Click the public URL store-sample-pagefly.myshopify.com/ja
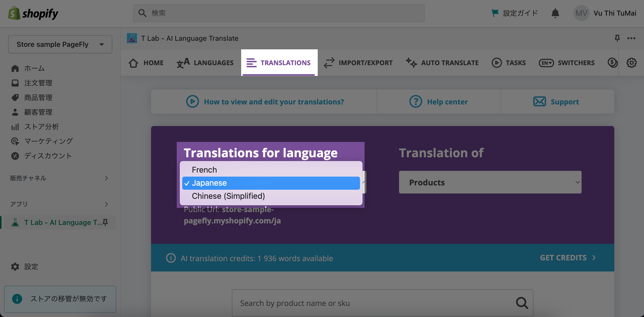 [232, 215]
